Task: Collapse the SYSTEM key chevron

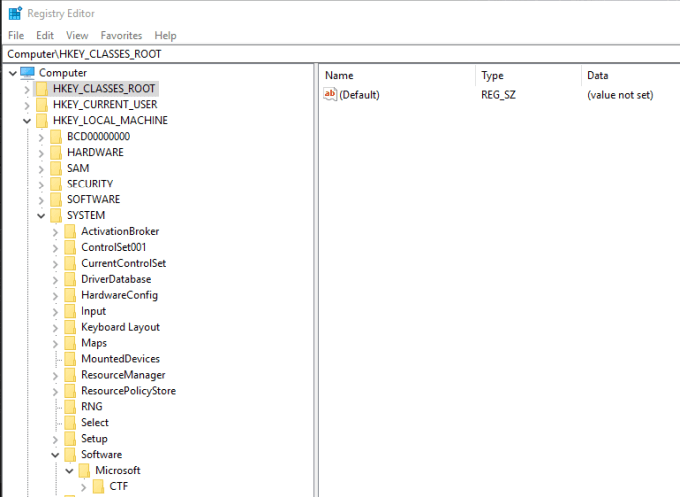Action: point(41,216)
